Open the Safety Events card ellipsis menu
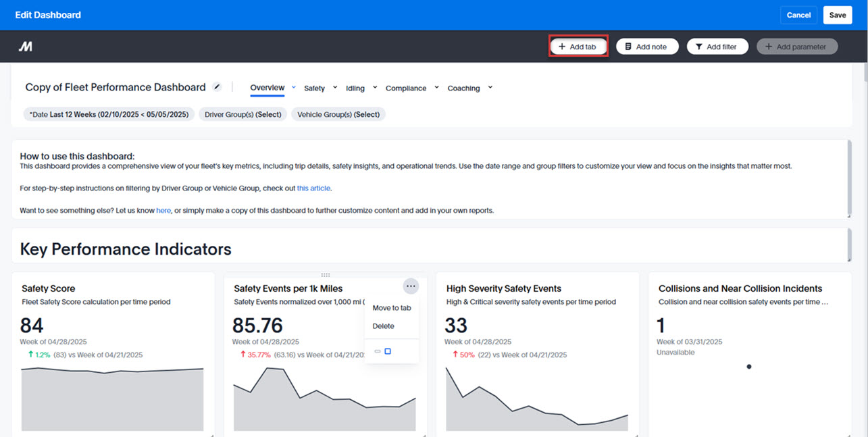 click(x=411, y=286)
